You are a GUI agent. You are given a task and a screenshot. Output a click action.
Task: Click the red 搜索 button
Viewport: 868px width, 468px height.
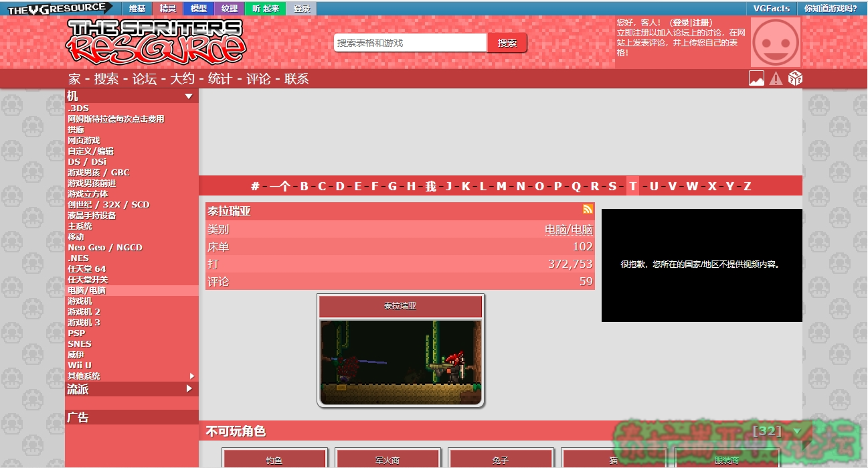tap(507, 43)
